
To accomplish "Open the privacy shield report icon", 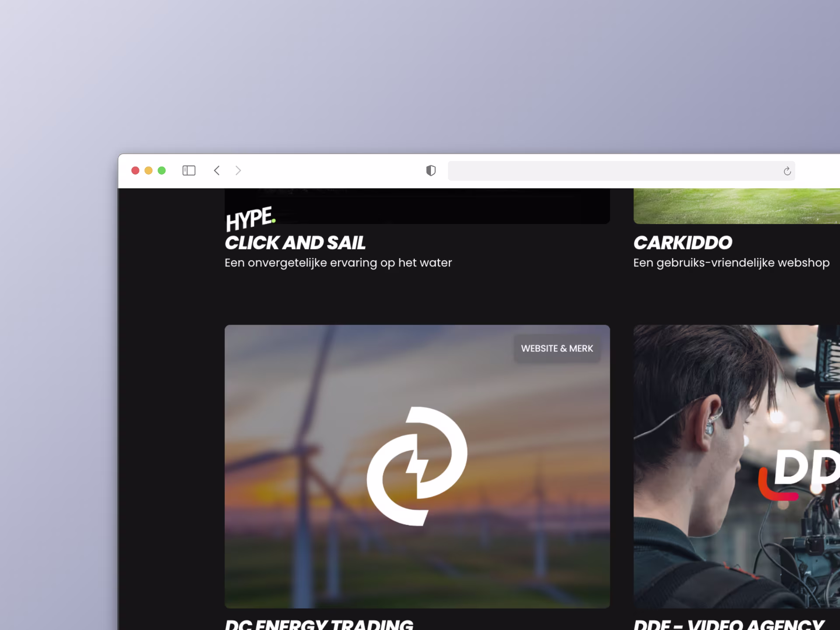I will click(430, 171).
